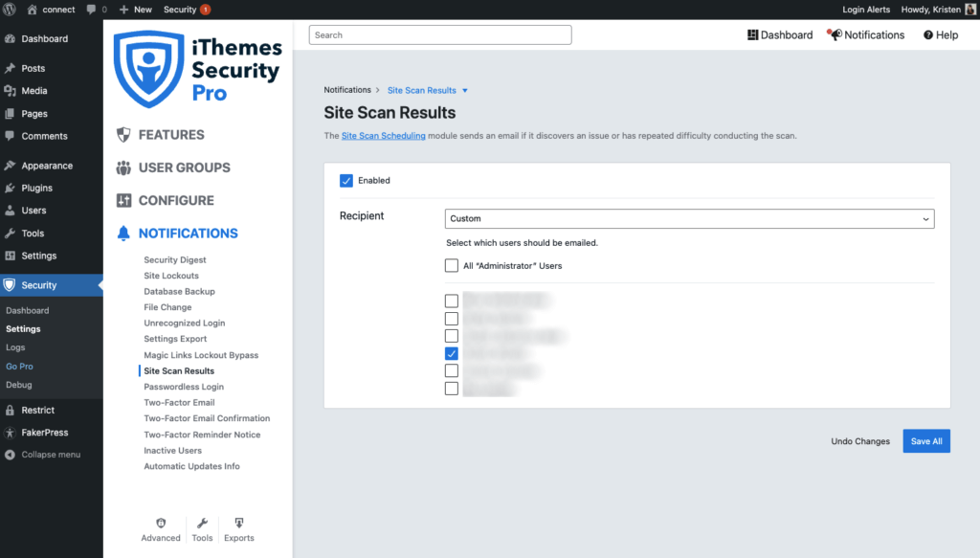980x558 pixels.
Task: Click the User Groups people icon
Action: tap(123, 167)
